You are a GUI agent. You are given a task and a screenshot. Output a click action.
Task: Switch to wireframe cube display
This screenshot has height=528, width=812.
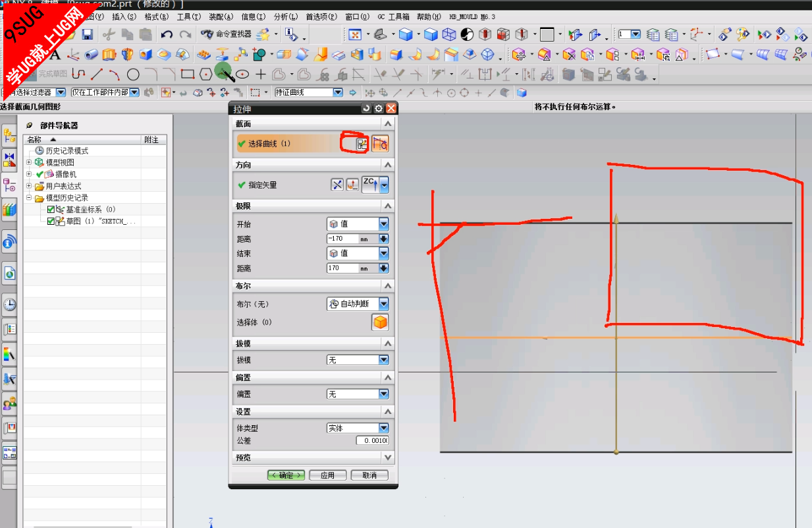(x=449, y=34)
